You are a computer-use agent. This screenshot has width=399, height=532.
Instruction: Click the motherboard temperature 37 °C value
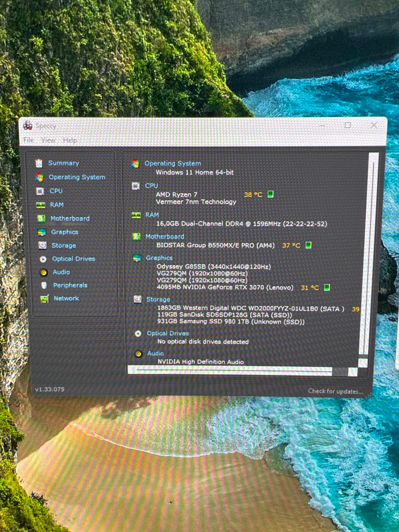pyautogui.click(x=291, y=245)
